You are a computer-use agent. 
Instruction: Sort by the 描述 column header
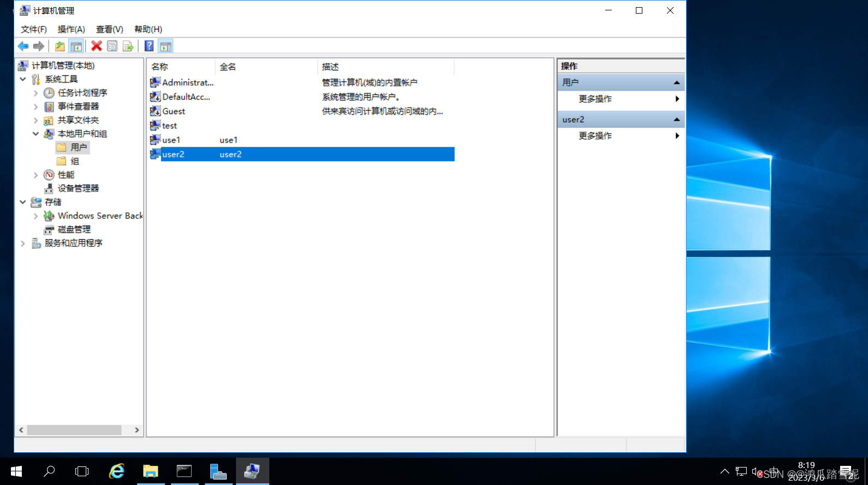tap(386, 67)
